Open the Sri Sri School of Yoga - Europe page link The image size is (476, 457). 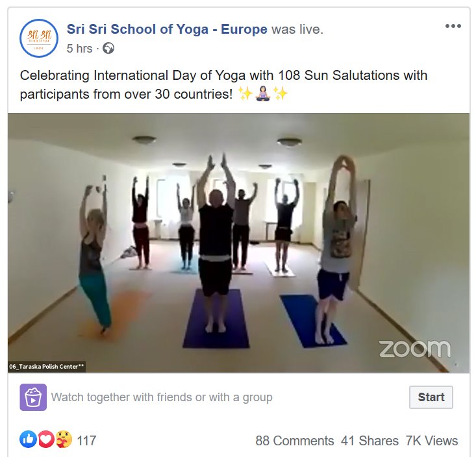[167, 29]
